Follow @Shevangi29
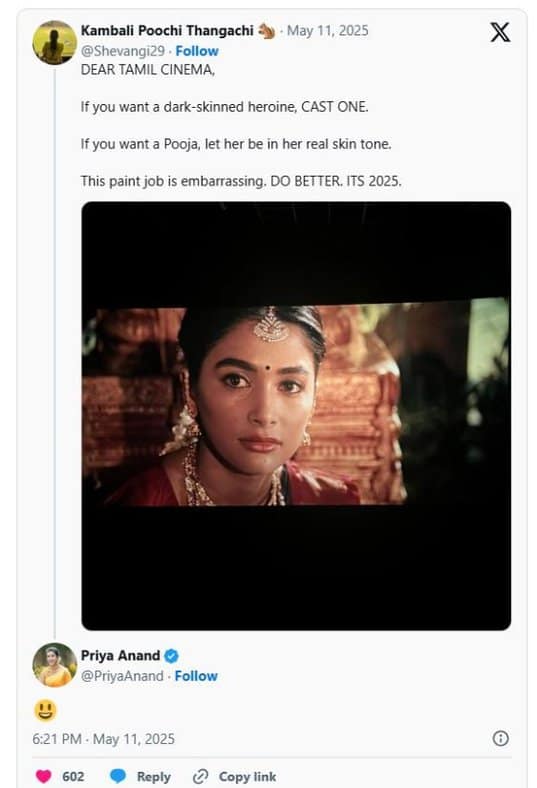Screen dimensions: 537x788 [x=197, y=51]
